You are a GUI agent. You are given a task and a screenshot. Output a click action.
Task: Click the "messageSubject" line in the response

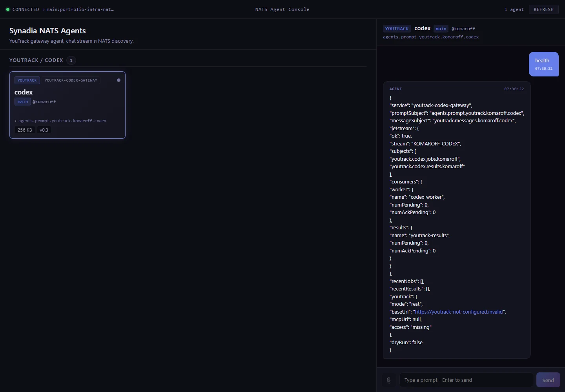(x=453, y=121)
